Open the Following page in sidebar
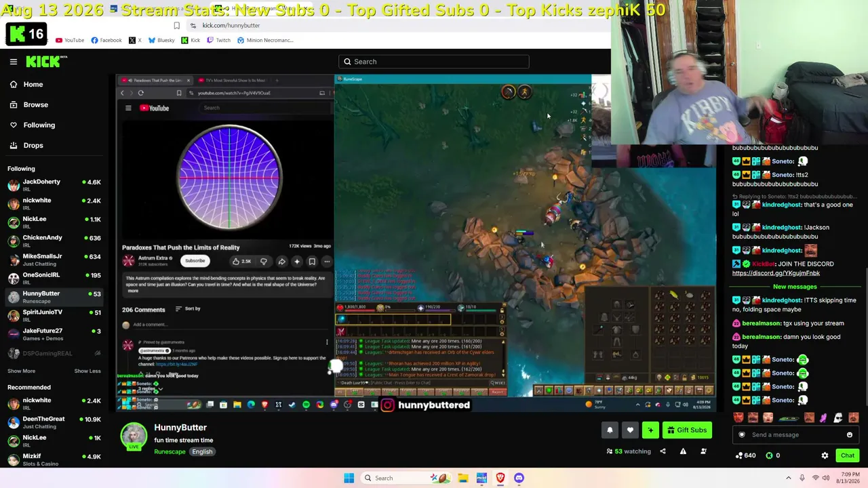Image resolution: width=868 pixels, height=488 pixels. (39, 125)
